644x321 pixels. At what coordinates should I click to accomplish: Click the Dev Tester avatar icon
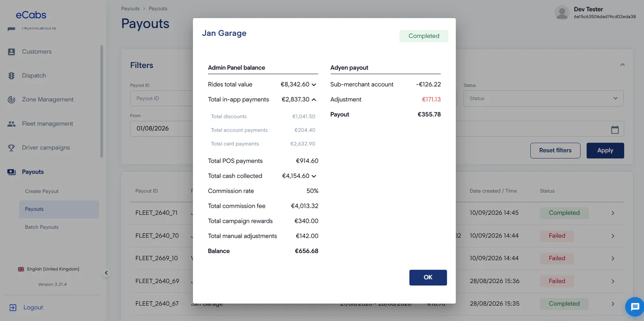click(x=562, y=12)
